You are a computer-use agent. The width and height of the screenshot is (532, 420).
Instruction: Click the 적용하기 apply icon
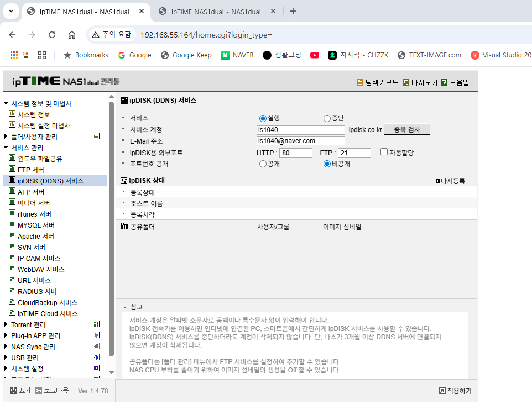coord(442,391)
